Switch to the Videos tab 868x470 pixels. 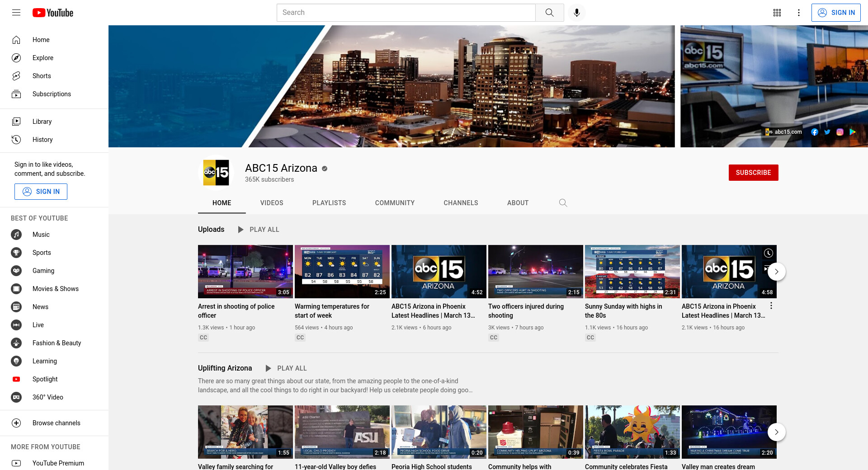coord(272,203)
